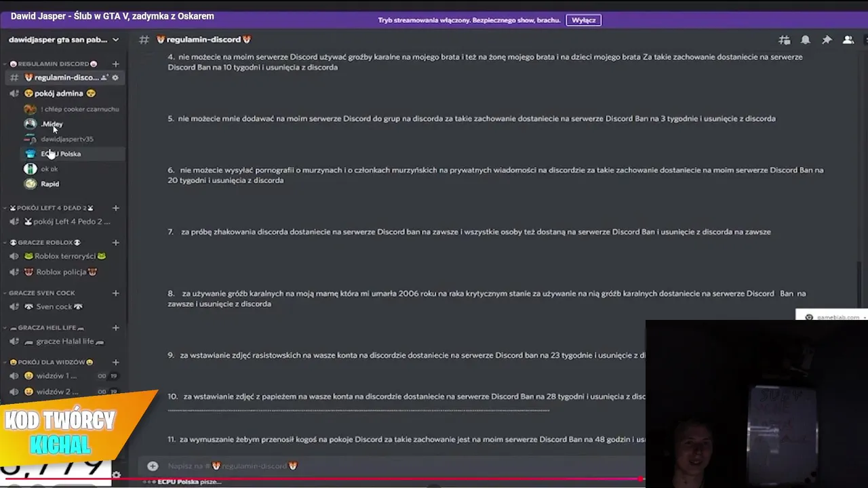This screenshot has width=868, height=488.
Task: Add channel to GRACZE SVEN COCK category
Action: [115, 293]
